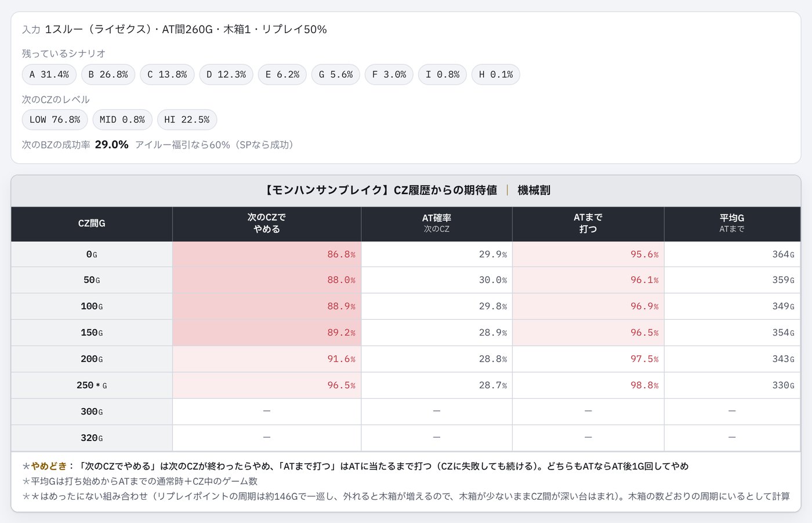Screen dimensions: 812x523
Task: Select the 'MID 0.8%' CZ level chip
Action: coord(122,120)
